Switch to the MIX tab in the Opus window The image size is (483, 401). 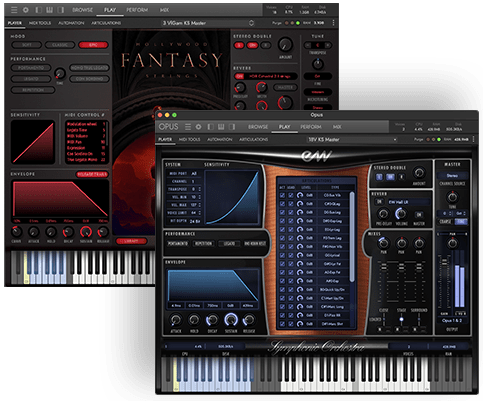(337, 127)
